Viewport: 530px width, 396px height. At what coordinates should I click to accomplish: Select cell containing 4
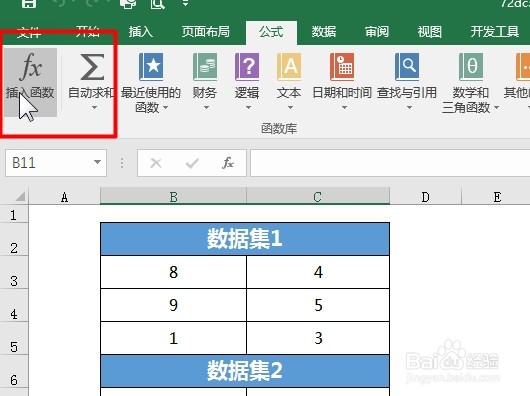[x=318, y=272]
